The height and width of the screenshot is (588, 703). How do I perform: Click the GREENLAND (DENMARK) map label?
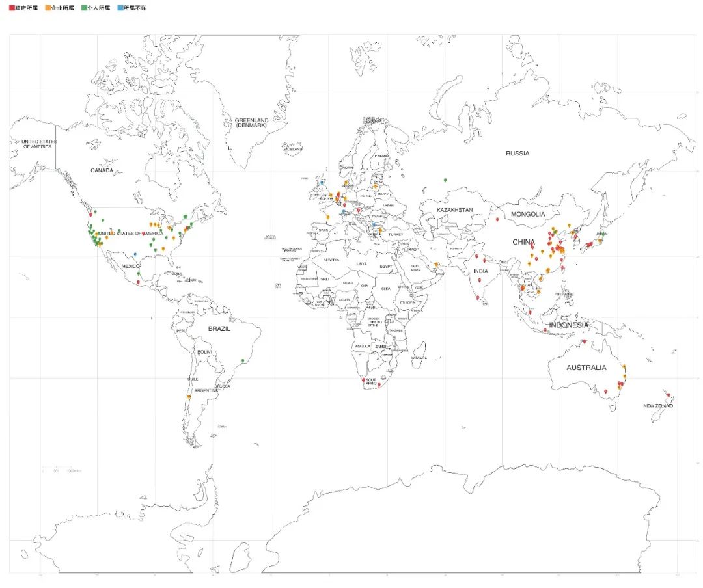coord(251,122)
